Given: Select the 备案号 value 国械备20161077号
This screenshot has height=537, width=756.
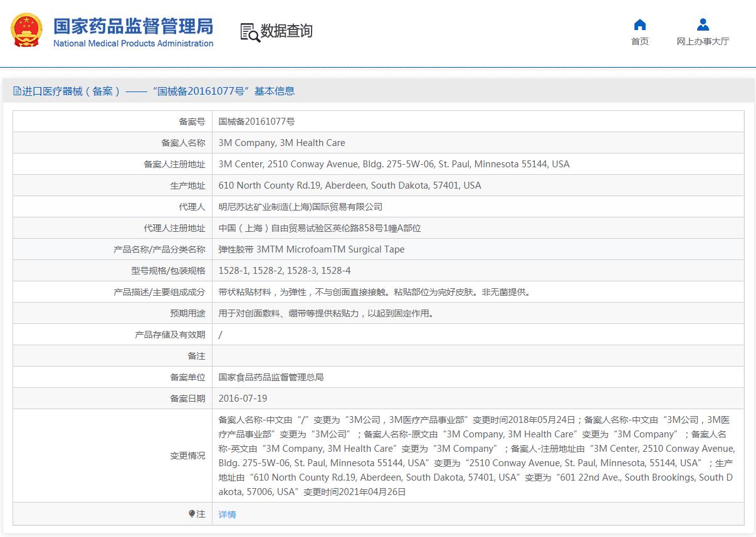Looking at the screenshot, I should pyautogui.click(x=256, y=122).
